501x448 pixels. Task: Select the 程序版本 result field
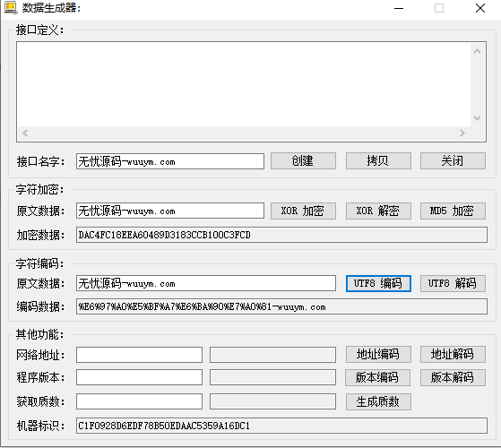pos(272,377)
